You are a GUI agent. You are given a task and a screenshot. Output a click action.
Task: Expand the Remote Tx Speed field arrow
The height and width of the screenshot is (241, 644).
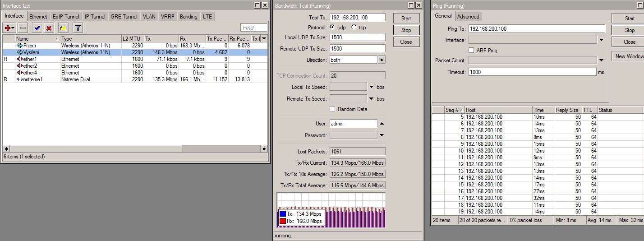tap(372, 99)
